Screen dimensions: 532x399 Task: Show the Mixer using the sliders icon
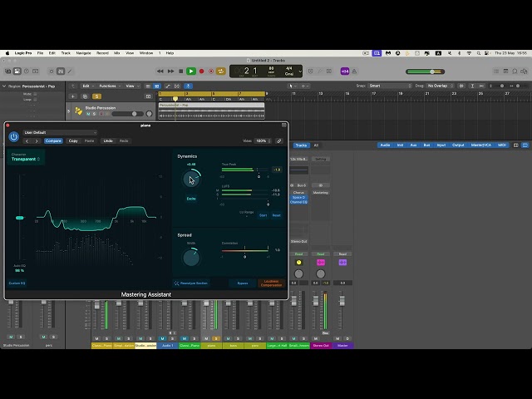pyautogui.click(x=61, y=71)
